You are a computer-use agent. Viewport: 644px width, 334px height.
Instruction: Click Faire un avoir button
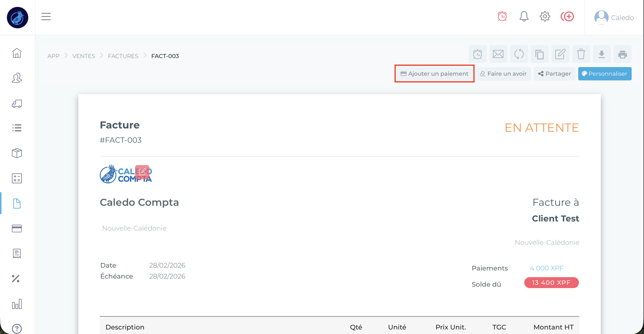click(x=503, y=74)
